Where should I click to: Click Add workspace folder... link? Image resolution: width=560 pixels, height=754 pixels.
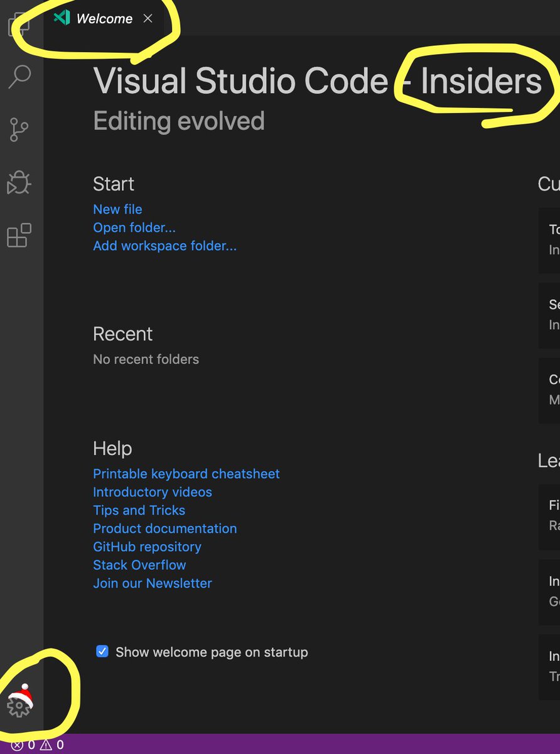pyautogui.click(x=164, y=246)
